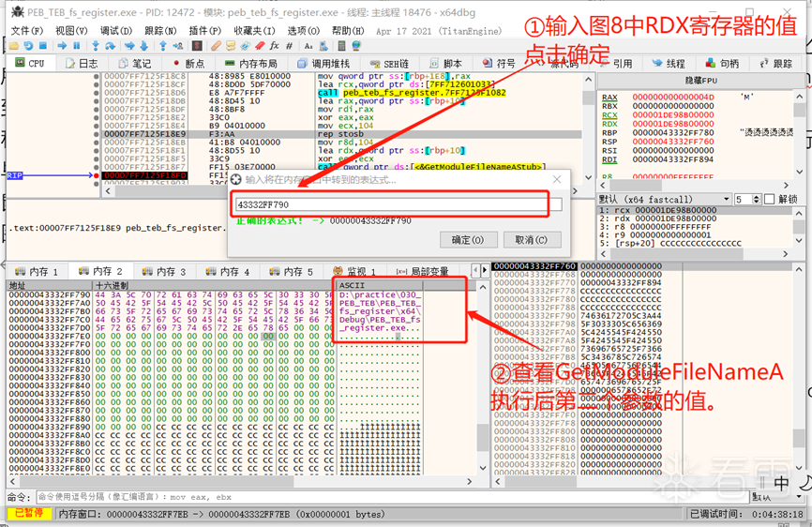Open the Scylla plugin icon

(196, 46)
